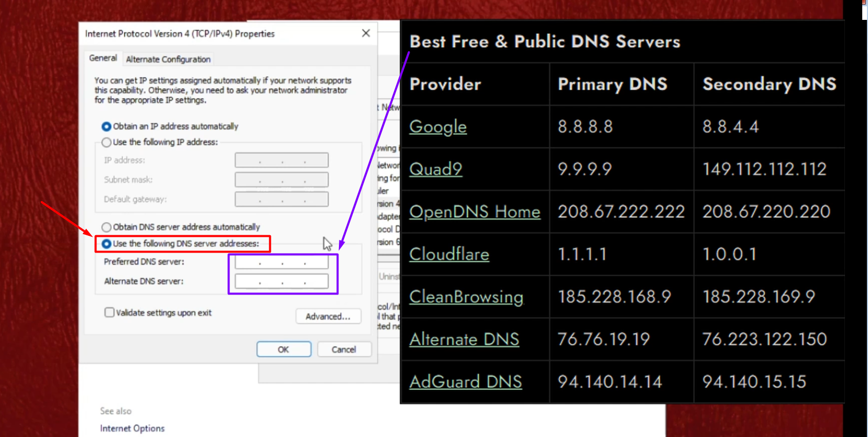Click the Quad9 primary DNS 9.9.9.9

(x=585, y=169)
